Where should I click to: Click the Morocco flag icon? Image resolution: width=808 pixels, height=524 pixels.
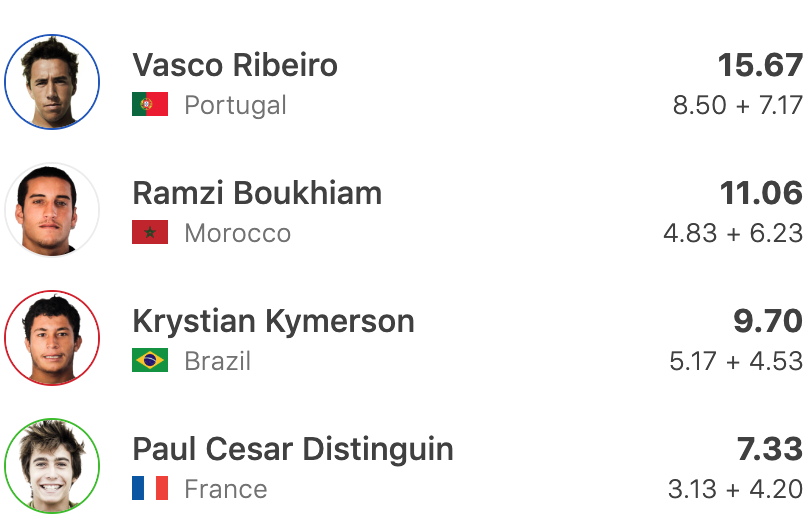coord(150,233)
